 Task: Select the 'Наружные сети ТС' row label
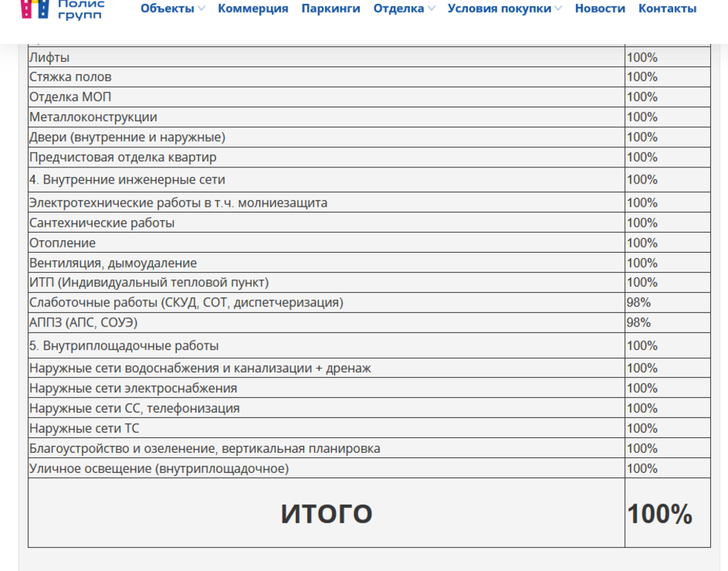pos(84,428)
